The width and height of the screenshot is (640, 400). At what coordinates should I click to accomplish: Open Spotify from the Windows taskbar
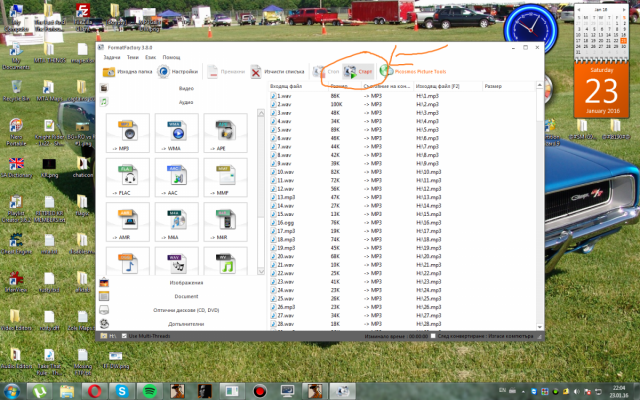coord(149,390)
